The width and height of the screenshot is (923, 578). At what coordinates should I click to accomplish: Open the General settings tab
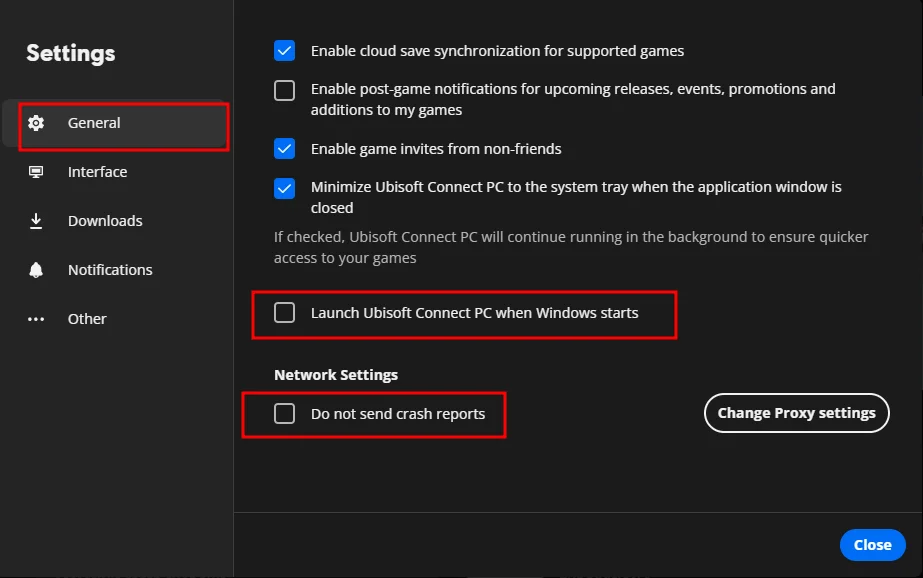pos(94,123)
